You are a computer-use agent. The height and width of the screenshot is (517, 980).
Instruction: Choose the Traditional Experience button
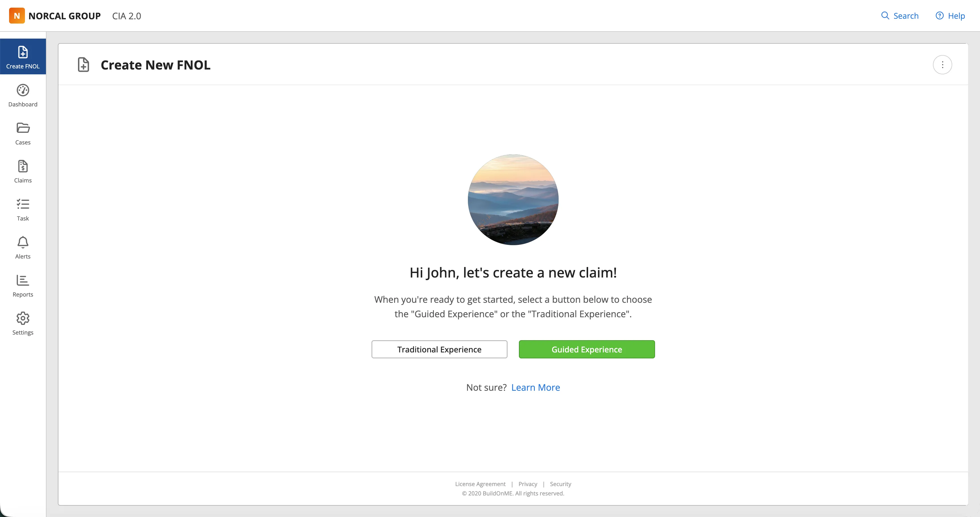pyautogui.click(x=439, y=349)
